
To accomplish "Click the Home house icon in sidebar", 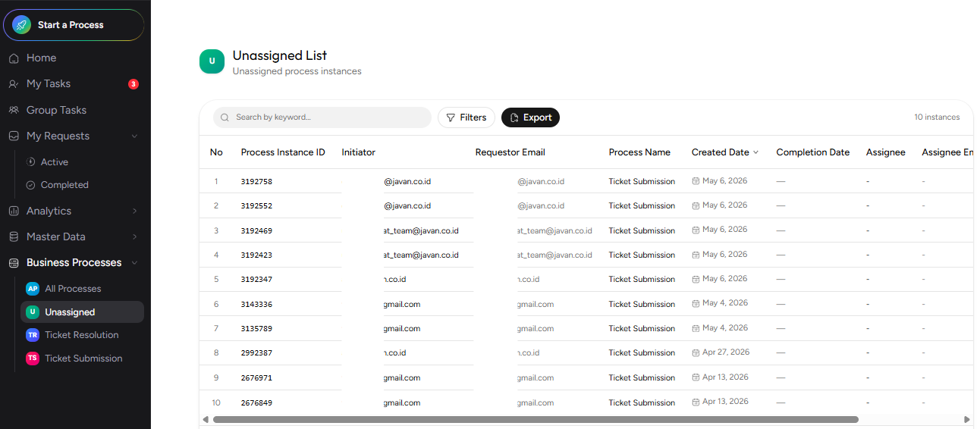I will (14, 58).
